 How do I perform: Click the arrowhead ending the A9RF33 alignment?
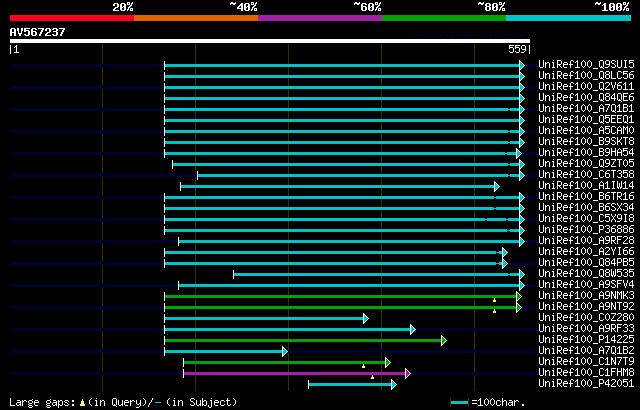click(413, 329)
